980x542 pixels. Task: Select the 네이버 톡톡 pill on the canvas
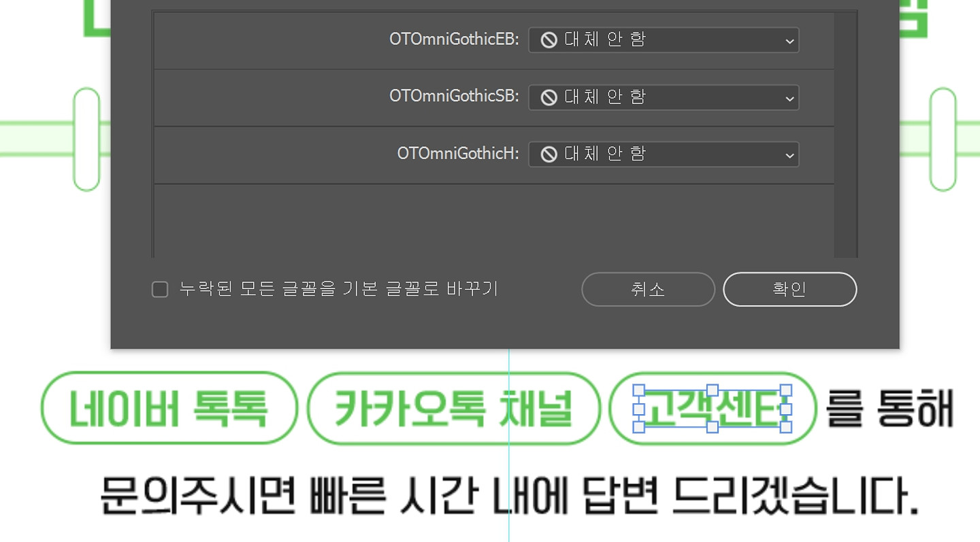click(169, 409)
